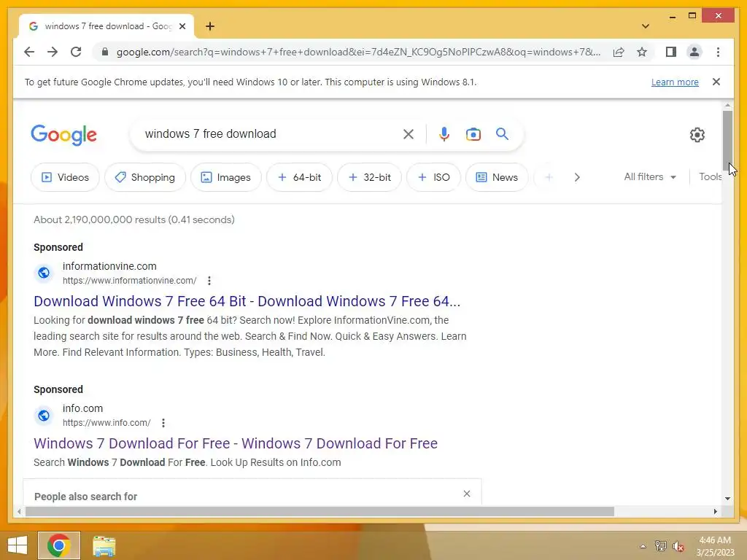Screen dimensions: 747x560
Task: Switch to Images results
Action: pos(226,177)
